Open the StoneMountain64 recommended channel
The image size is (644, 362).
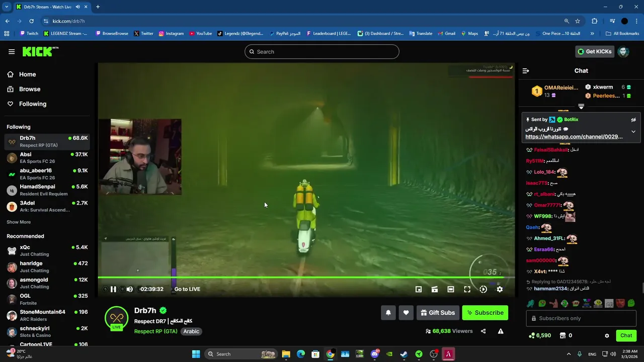point(48,315)
